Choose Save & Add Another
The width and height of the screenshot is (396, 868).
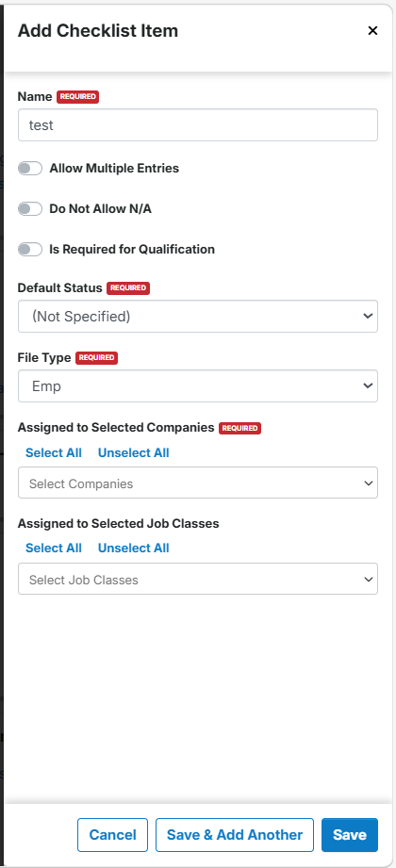point(235,835)
